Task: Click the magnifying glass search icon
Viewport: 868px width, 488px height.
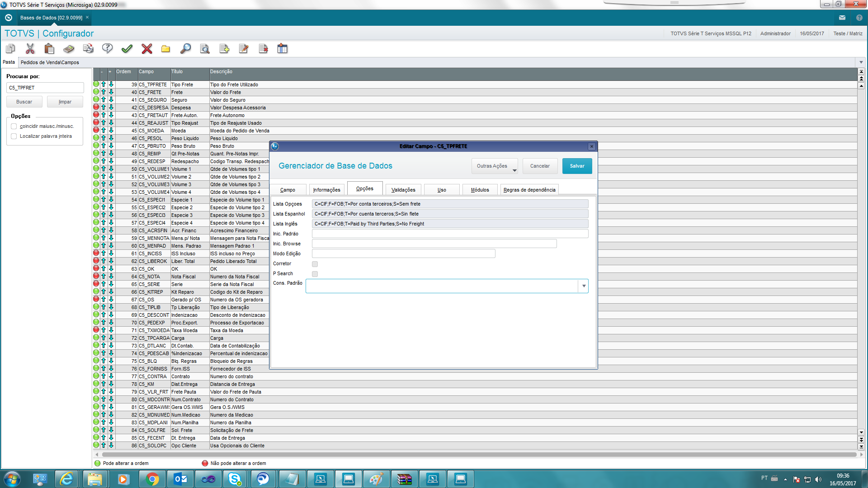Action: tap(185, 49)
